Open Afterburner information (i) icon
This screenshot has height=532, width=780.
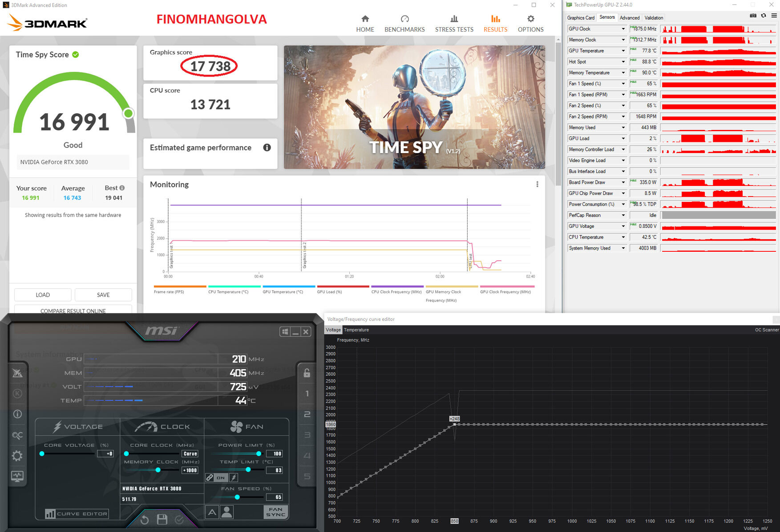tap(17, 414)
